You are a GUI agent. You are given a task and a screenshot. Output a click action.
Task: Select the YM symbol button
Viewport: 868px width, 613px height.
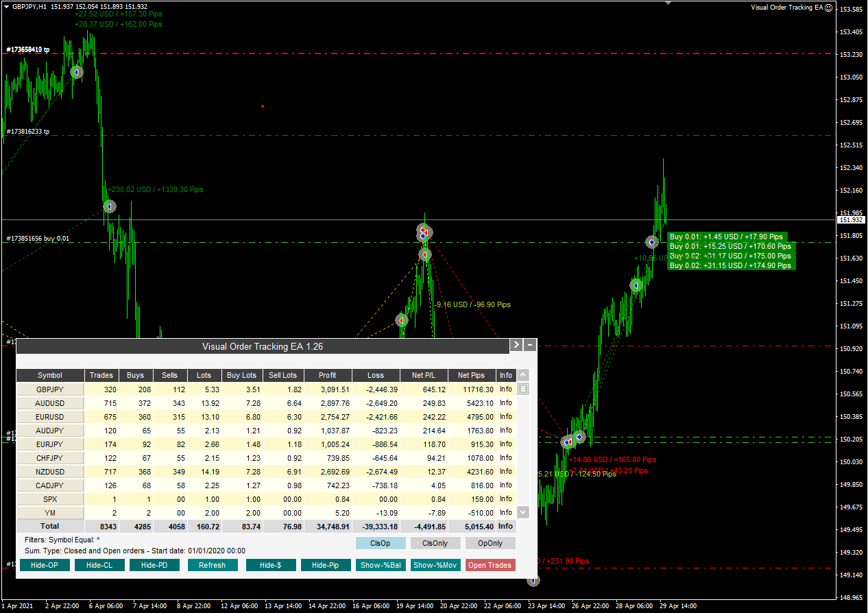click(50, 512)
